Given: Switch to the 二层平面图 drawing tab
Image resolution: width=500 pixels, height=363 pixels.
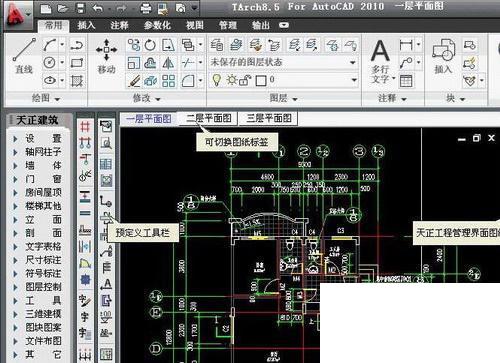Looking at the screenshot, I should point(209,118).
